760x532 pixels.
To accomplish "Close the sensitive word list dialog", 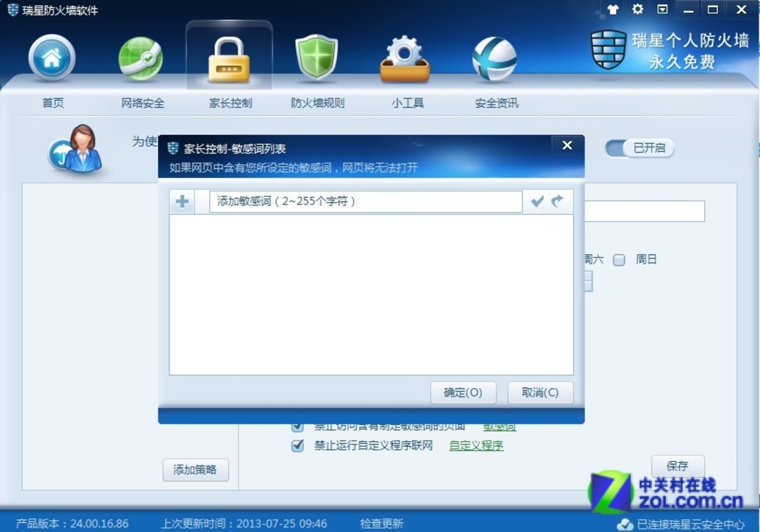I will pyautogui.click(x=567, y=146).
